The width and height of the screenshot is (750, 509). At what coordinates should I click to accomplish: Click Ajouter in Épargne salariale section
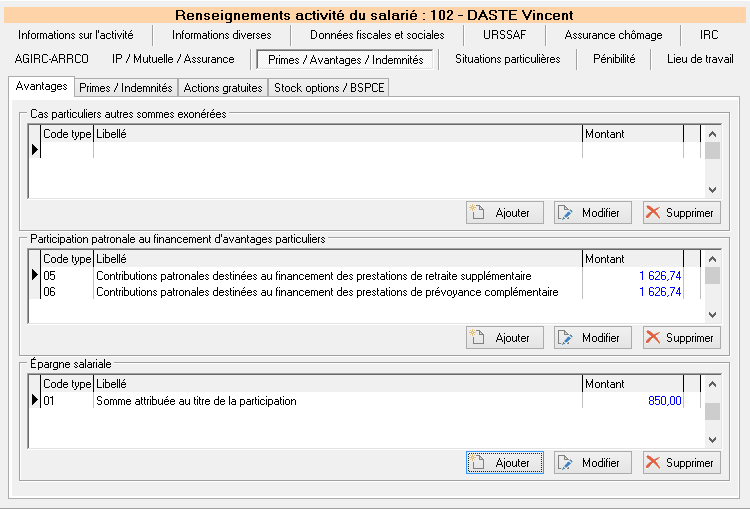[504, 463]
